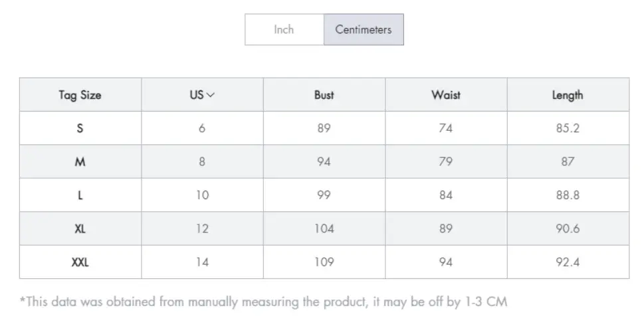Screen dimensions: 644x334
Task: Select the S tag size row
Action: (324, 128)
